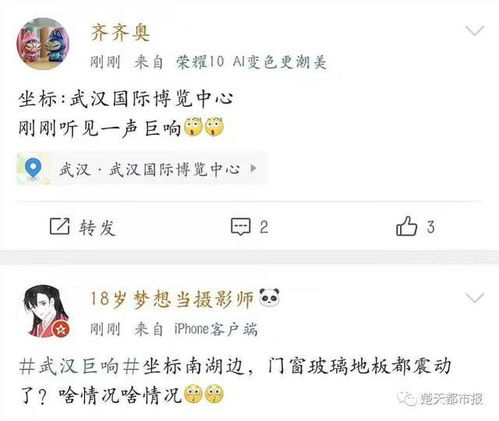
Task: Expand the chevron menu on 齐齐奥's post
Action: click(475, 31)
